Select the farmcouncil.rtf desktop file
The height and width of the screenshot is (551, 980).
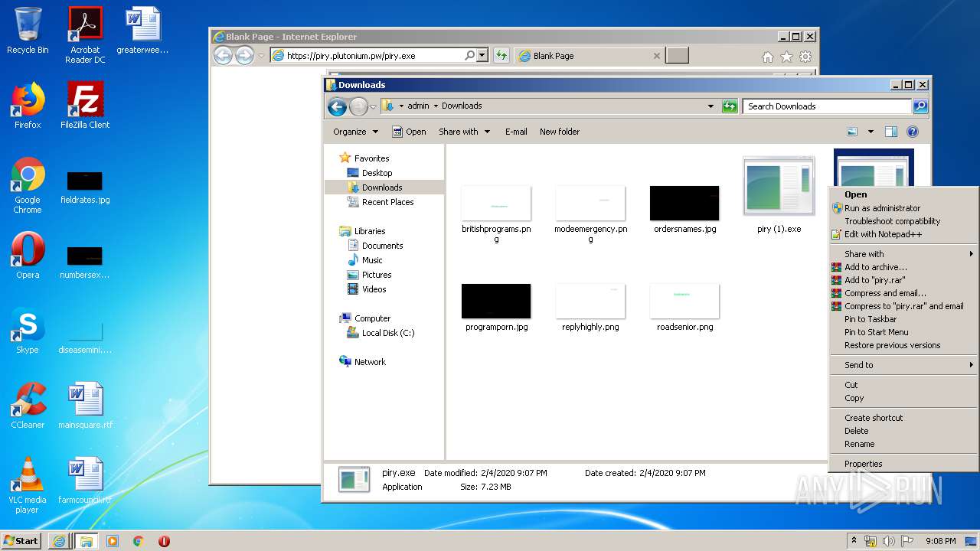coord(85,481)
